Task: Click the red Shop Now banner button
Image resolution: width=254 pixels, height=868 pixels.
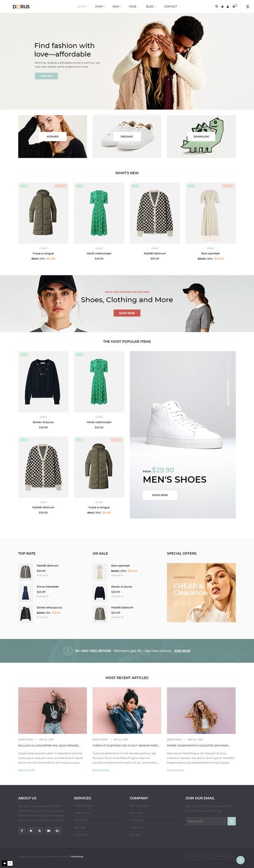Action: point(127,313)
